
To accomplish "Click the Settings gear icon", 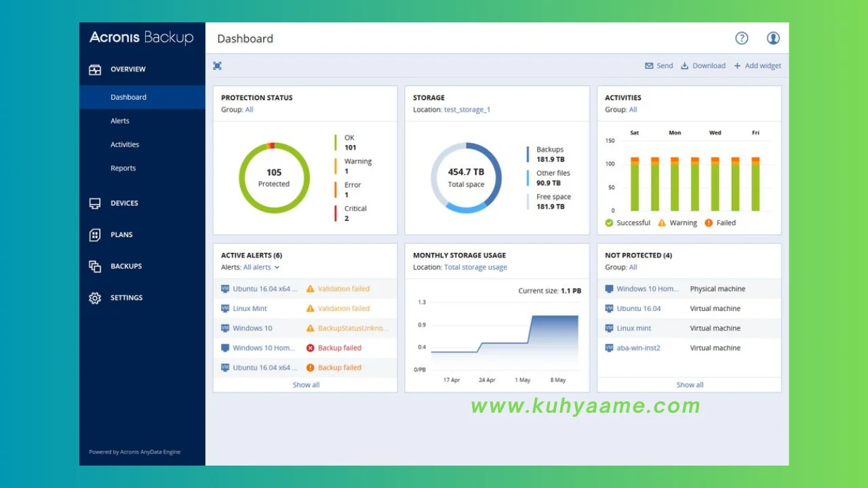I will point(95,298).
